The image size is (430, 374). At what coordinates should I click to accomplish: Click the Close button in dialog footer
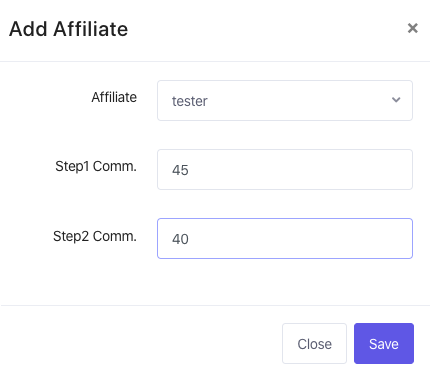click(314, 343)
